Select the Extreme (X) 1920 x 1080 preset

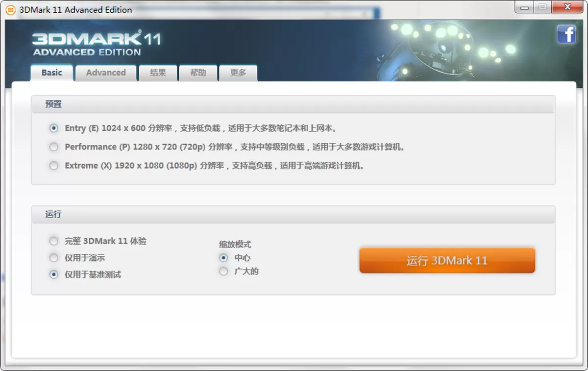[x=53, y=166]
